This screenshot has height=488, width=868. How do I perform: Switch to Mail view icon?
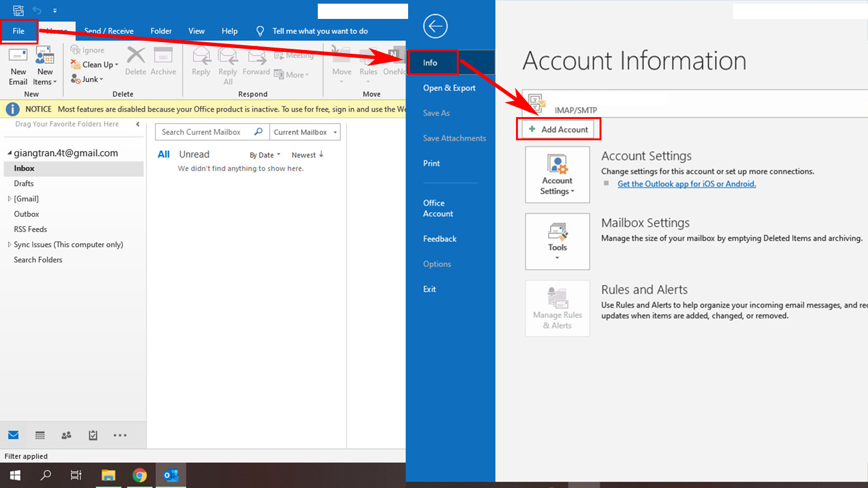13,435
